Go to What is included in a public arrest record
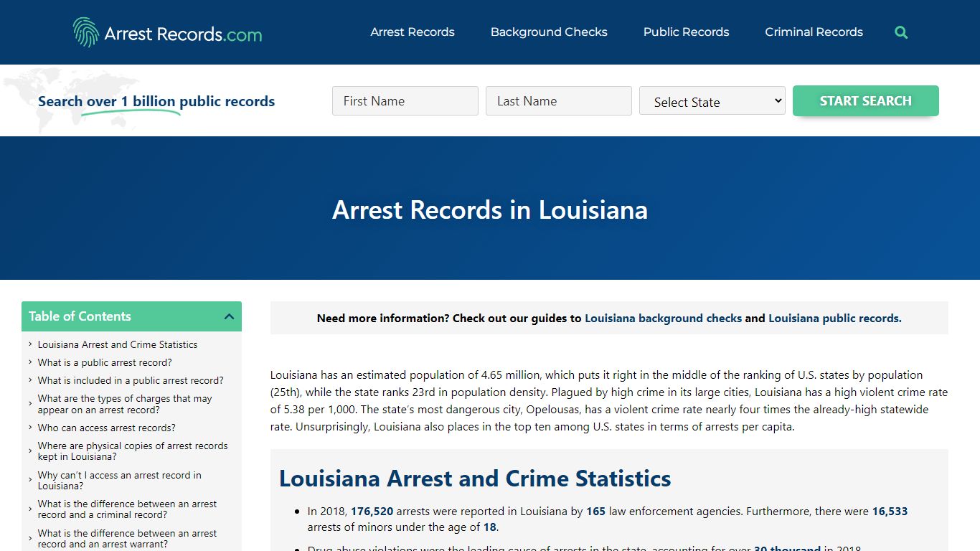The height and width of the screenshot is (551, 980). click(131, 380)
